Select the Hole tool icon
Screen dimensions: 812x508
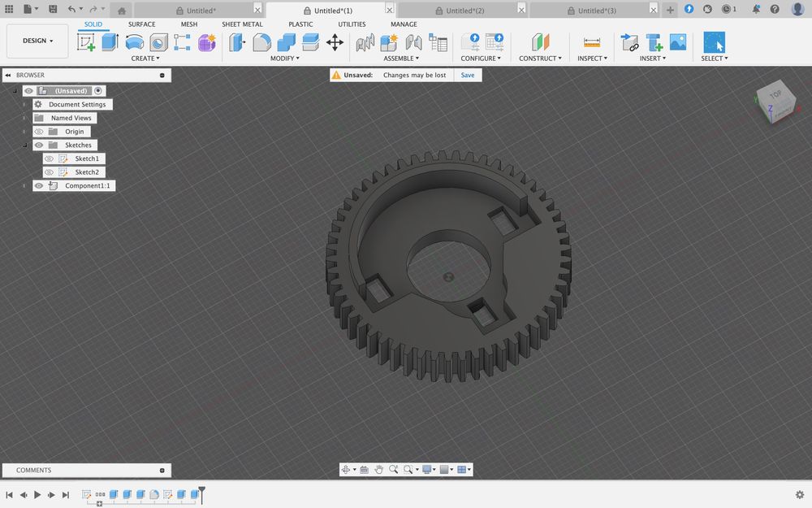158,42
